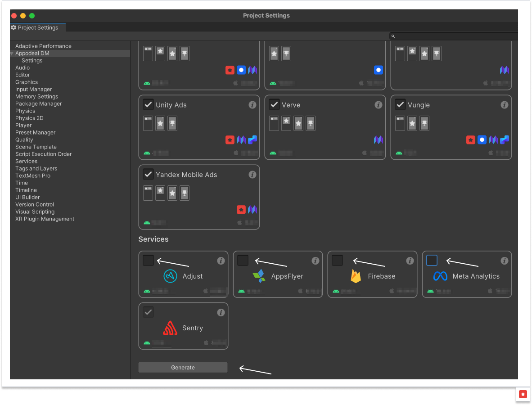This screenshot has width=532, height=405.
Task: Tick the AppsFlyer checkbox
Action: pyautogui.click(x=243, y=261)
